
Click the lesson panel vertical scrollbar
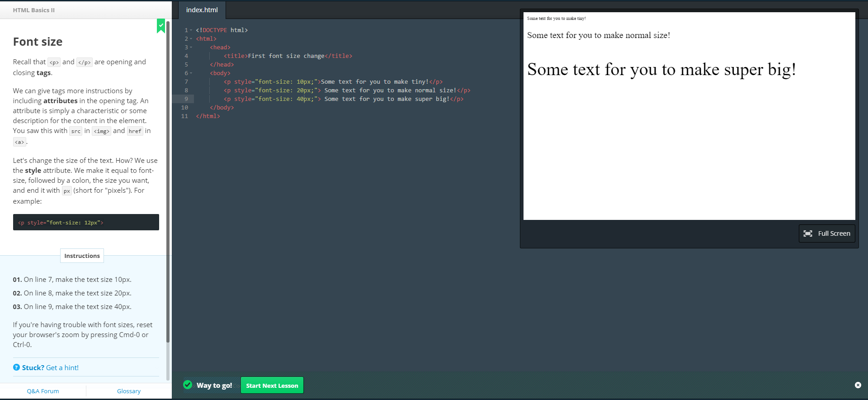168,181
